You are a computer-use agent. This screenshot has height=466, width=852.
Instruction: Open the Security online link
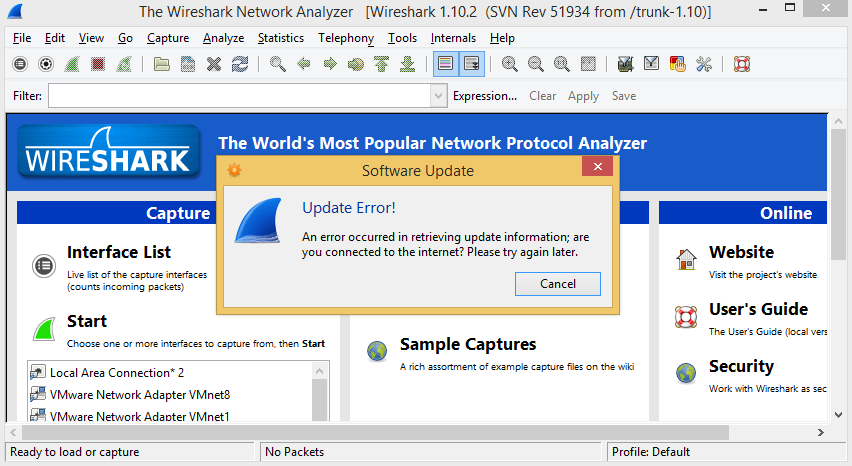[741, 366]
